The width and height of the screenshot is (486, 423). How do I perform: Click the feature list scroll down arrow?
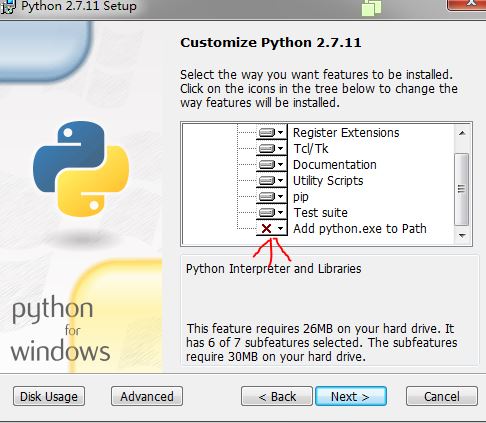tap(462, 236)
